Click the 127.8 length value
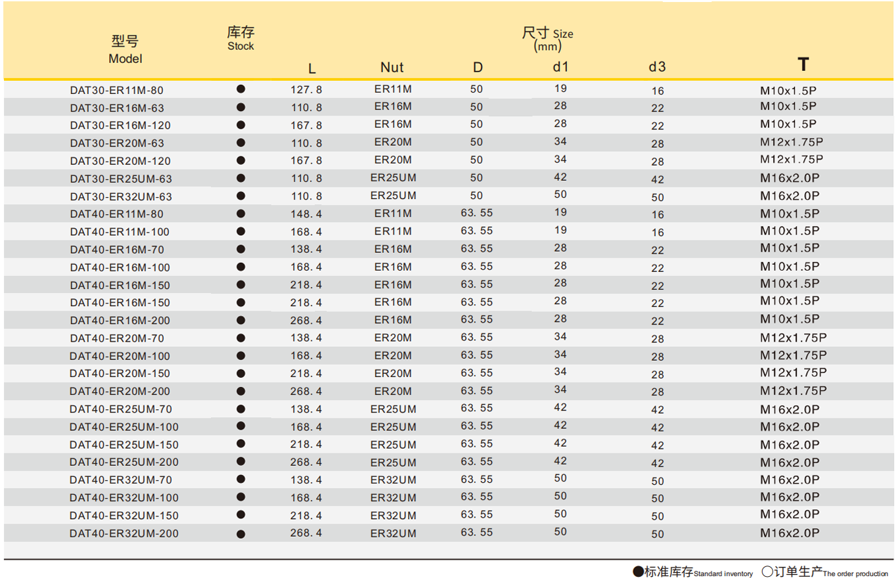The width and height of the screenshot is (896, 588). tap(306, 89)
